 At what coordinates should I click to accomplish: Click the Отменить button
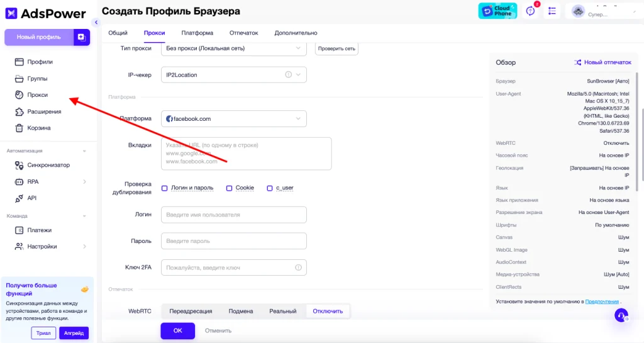point(218,330)
